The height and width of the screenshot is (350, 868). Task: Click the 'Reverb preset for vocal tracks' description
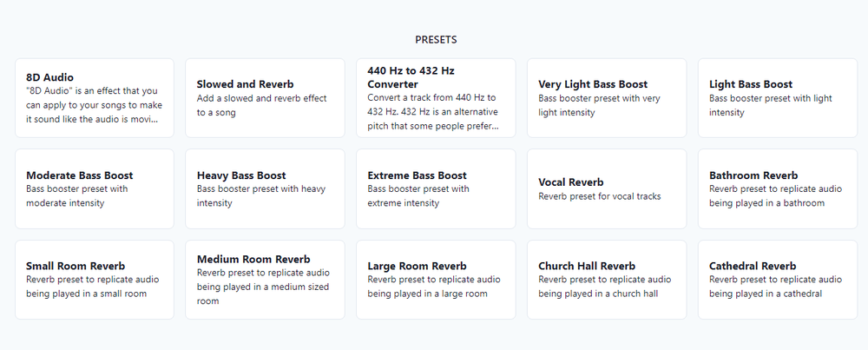[x=600, y=196]
